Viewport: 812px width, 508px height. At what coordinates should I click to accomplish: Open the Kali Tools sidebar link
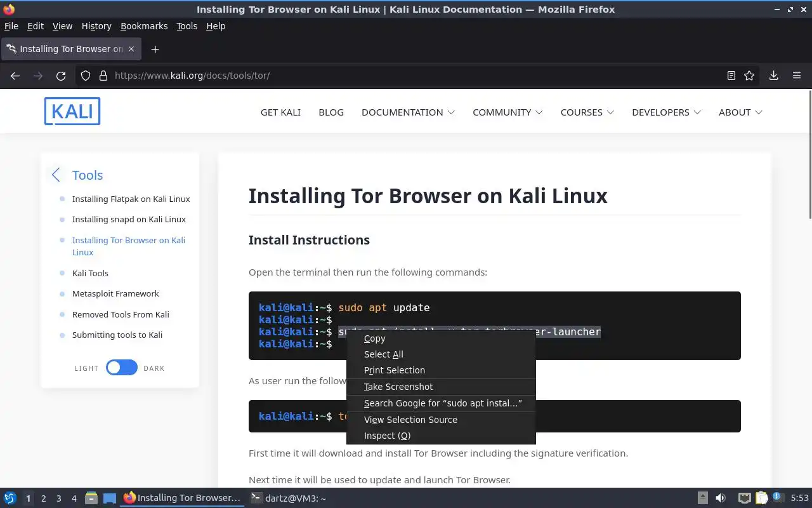click(90, 273)
